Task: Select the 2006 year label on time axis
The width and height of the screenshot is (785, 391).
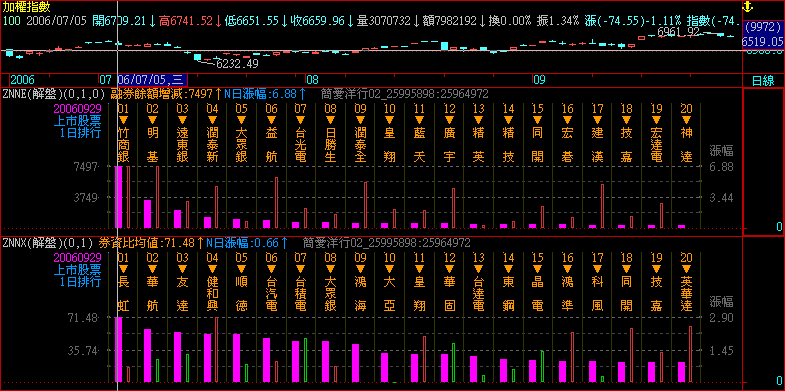Action: [x=23, y=80]
